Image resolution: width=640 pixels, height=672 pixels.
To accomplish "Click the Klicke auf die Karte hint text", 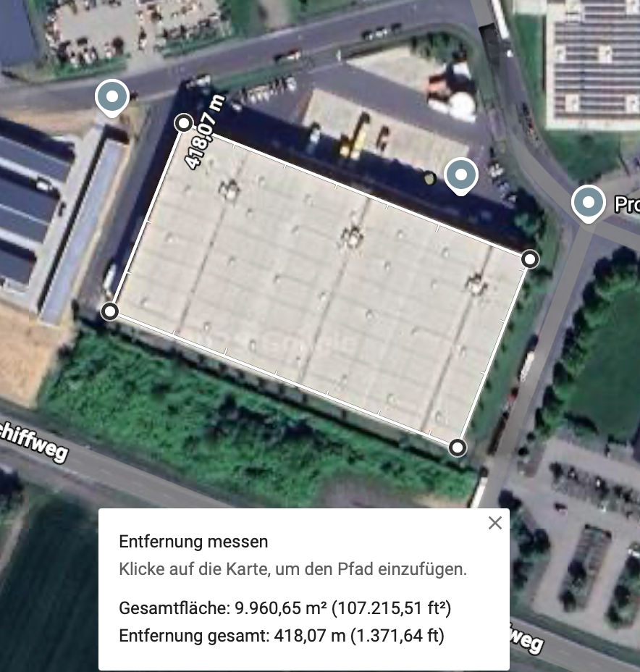I will [292, 569].
